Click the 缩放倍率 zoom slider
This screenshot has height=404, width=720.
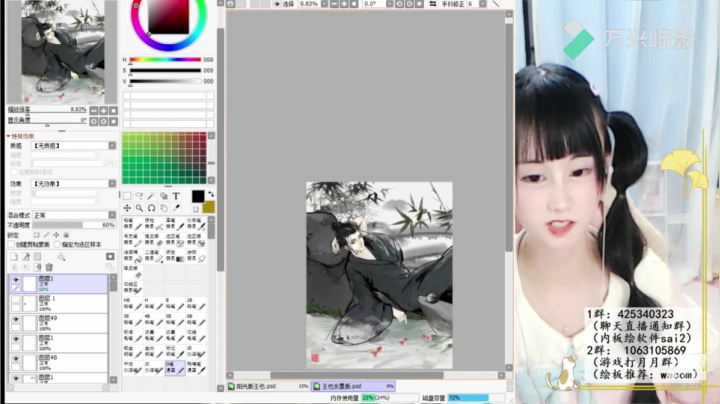point(47,112)
